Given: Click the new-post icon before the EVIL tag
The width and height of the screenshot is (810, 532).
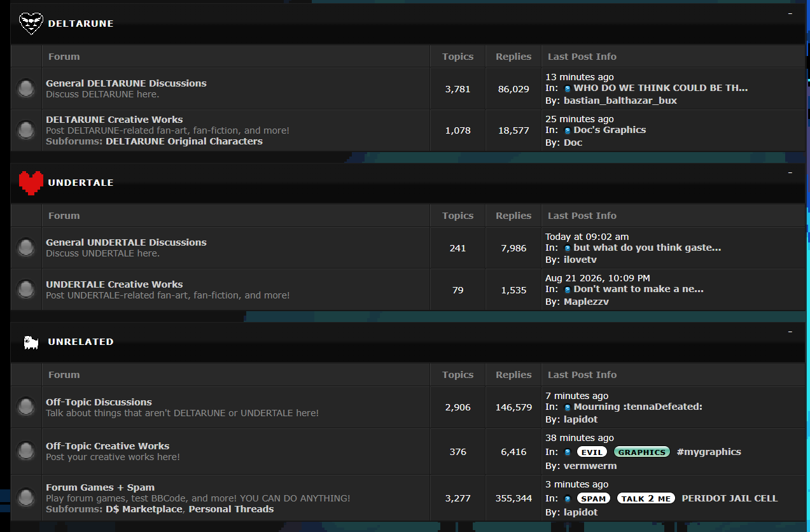Looking at the screenshot, I should tap(568, 452).
